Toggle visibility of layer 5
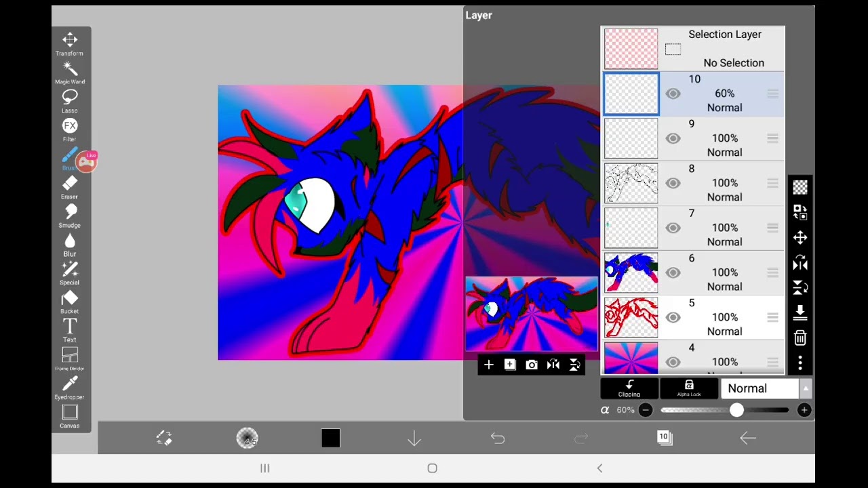Viewport: 868px width, 488px height. (x=673, y=317)
